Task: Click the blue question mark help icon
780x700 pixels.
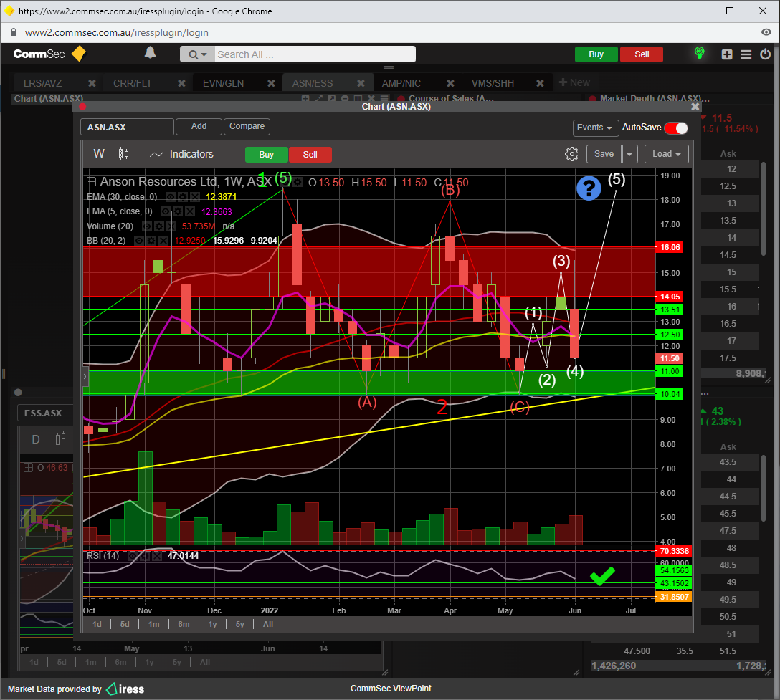Action: pos(589,188)
